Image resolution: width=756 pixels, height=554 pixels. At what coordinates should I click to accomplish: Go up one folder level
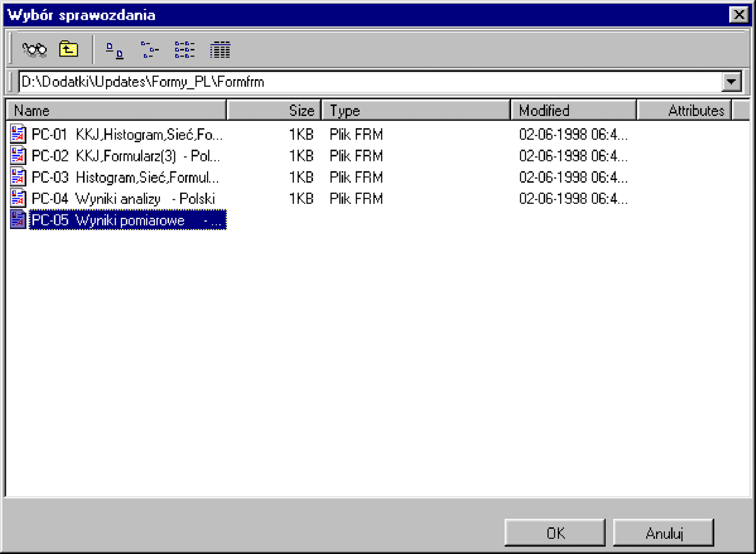pyautogui.click(x=68, y=49)
